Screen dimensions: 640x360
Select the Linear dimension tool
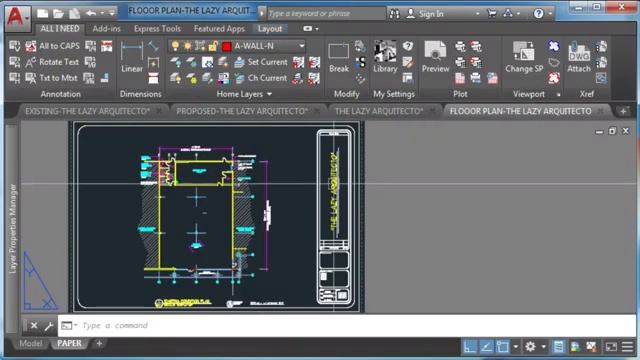point(132,57)
